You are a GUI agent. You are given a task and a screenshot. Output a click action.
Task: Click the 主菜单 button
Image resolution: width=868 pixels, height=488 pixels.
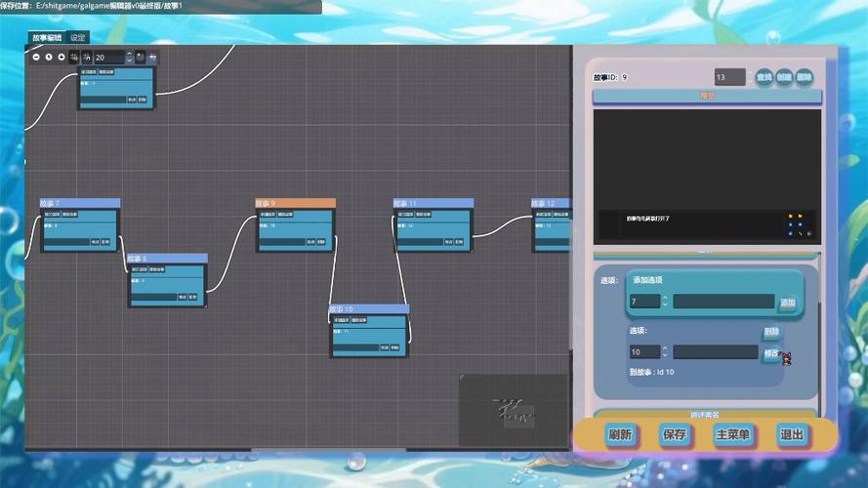732,434
